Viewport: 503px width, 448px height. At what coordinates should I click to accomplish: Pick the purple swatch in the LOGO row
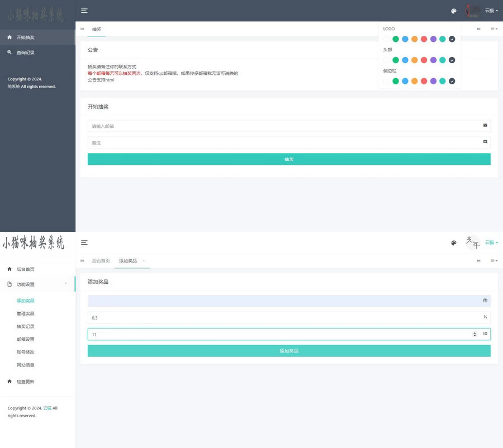pos(433,39)
